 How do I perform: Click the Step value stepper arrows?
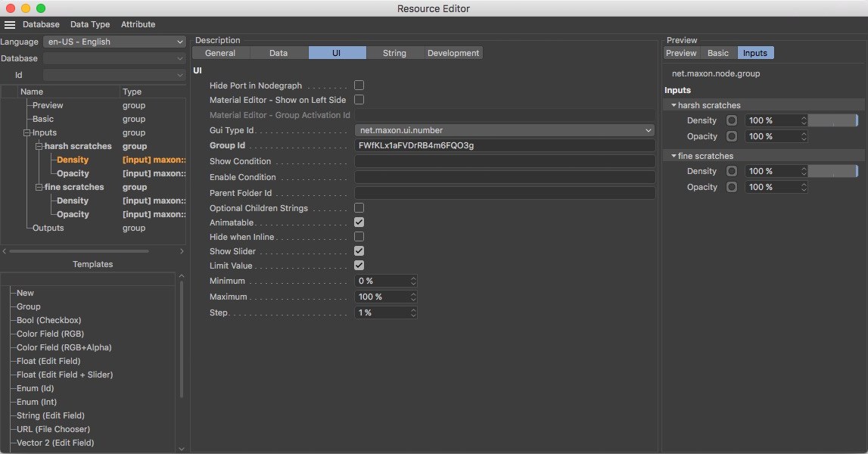click(x=413, y=313)
